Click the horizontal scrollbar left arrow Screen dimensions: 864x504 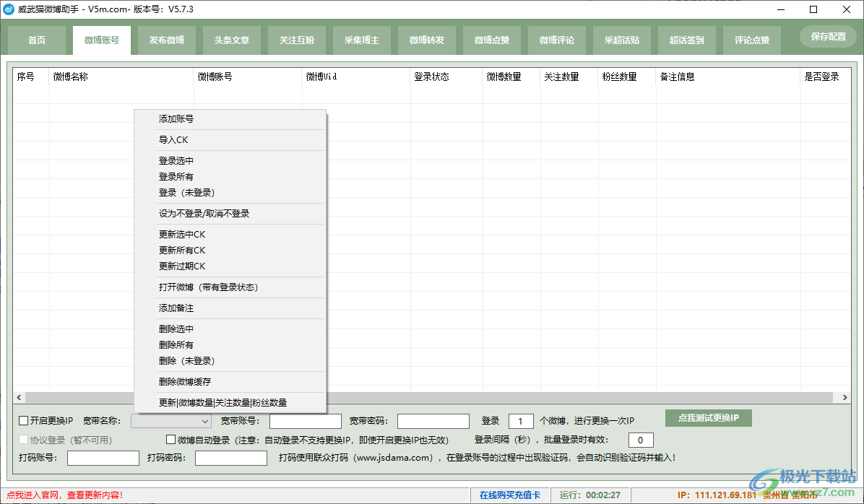[x=20, y=398]
